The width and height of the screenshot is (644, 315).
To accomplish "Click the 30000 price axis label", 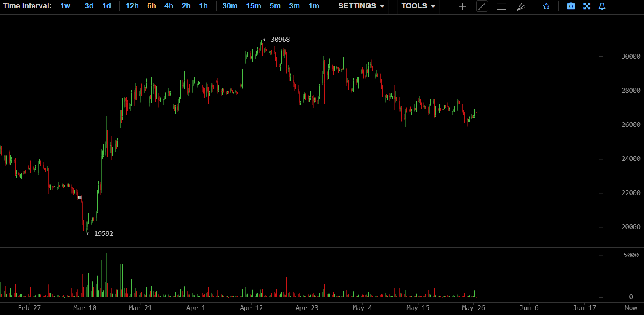I will pyautogui.click(x=631, y=56).
